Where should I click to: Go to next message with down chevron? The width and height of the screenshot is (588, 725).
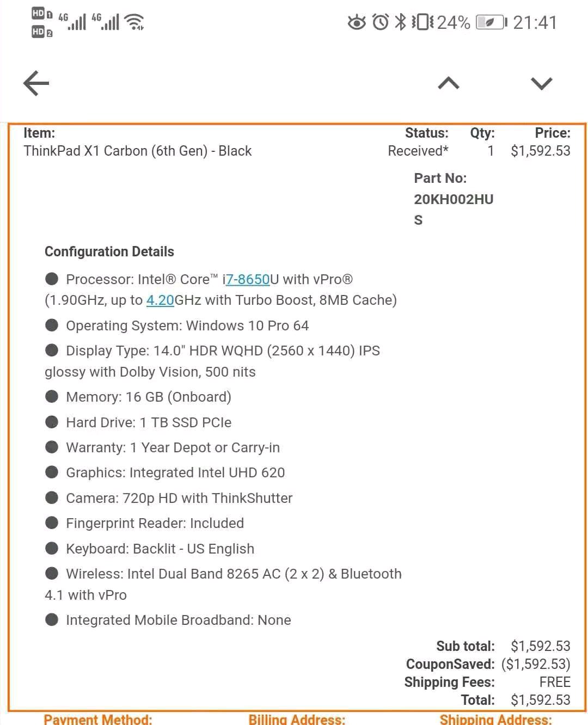pos(541,83)
